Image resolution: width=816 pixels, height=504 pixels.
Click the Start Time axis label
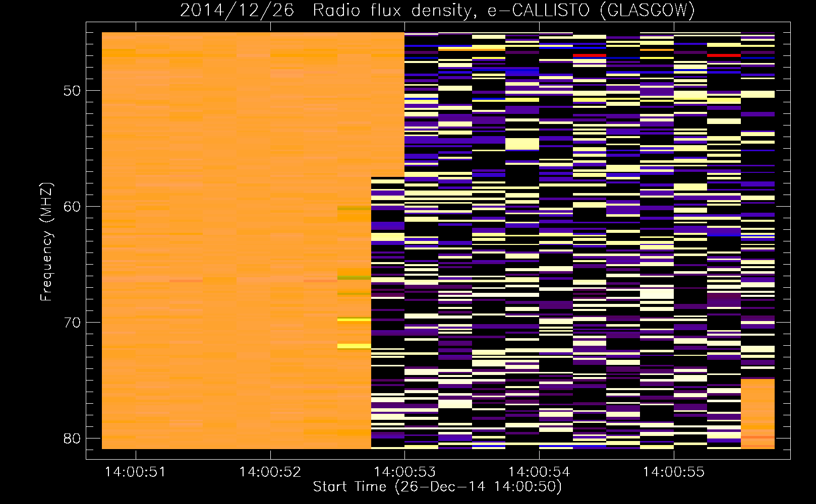(437, 487)
